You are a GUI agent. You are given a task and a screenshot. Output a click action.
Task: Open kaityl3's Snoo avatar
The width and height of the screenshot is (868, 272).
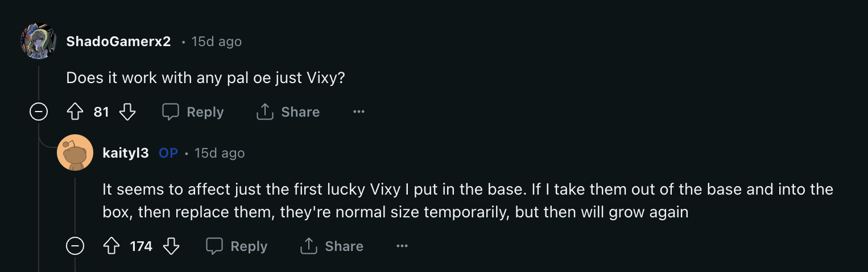(x=75, y=153)
